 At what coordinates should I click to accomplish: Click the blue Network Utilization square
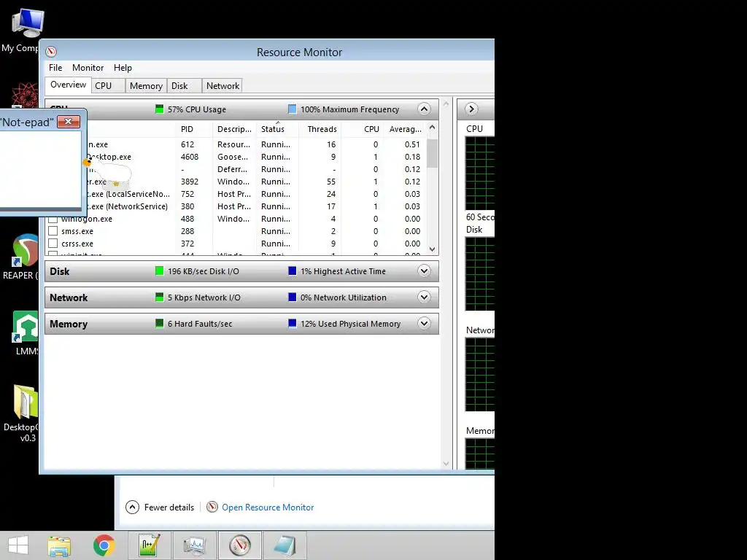pyautogui.click(x=293, y=297)
